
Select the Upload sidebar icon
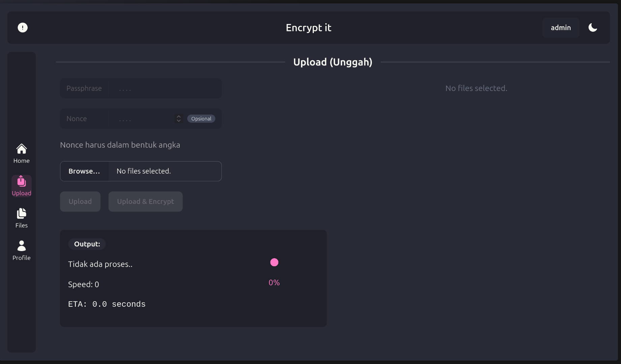pyautogui.click(x=22, y=186)
